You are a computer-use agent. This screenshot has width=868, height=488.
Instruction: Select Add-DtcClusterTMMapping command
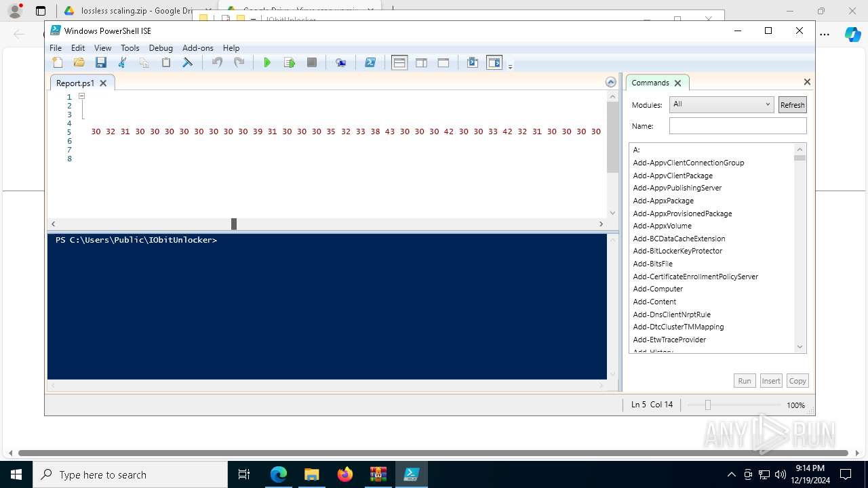coord(678,327)
